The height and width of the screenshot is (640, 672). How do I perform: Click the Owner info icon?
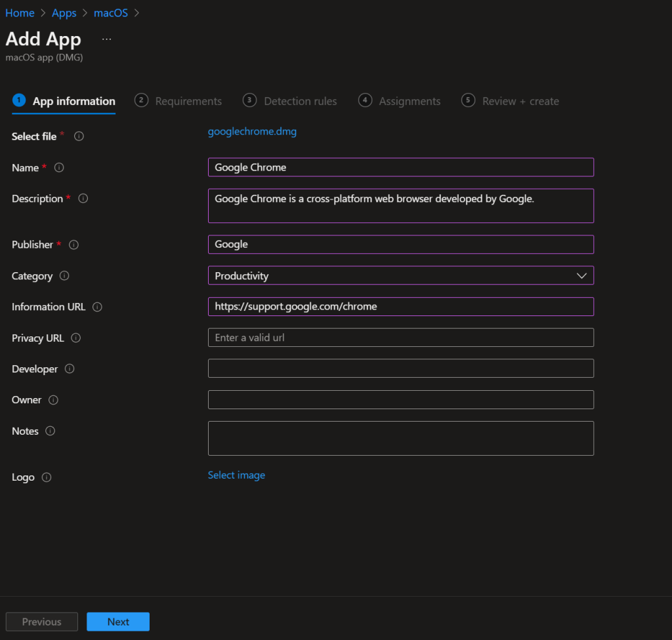pos(53,400)
